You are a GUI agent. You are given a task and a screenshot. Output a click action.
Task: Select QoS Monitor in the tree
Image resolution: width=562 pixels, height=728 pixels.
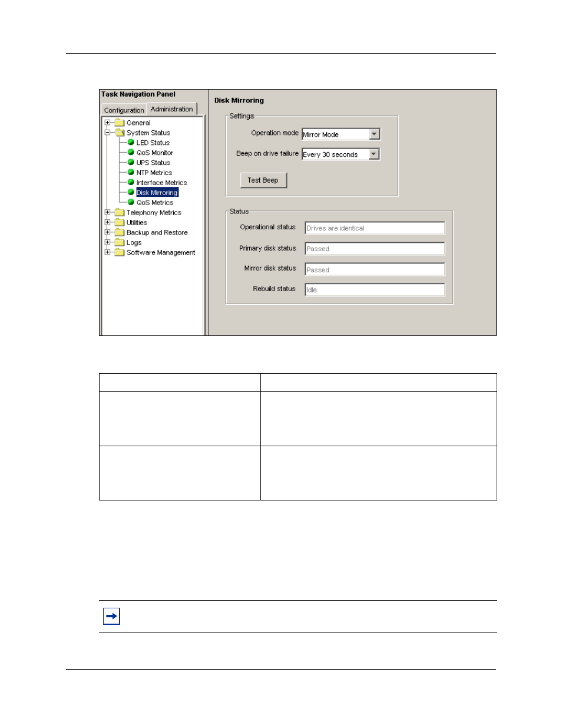[155, 153]
